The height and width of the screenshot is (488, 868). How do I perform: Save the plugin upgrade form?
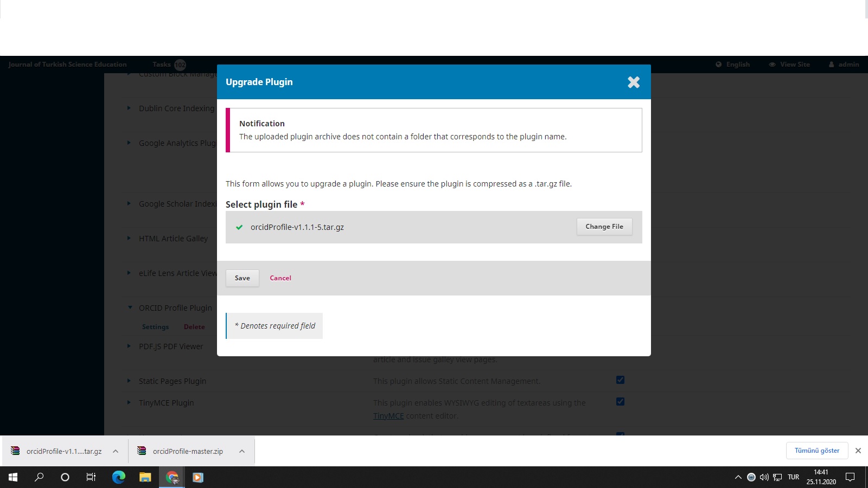[x=242, y=278]
